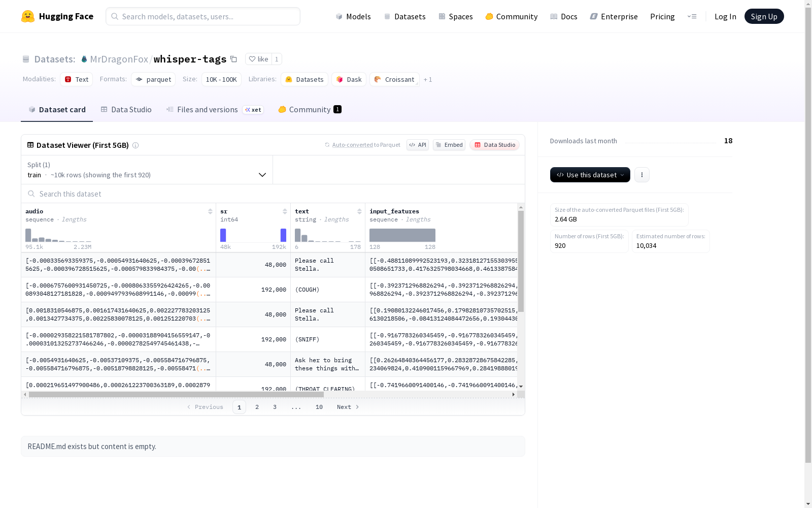Click the sr histogram 48k bar

223,235
